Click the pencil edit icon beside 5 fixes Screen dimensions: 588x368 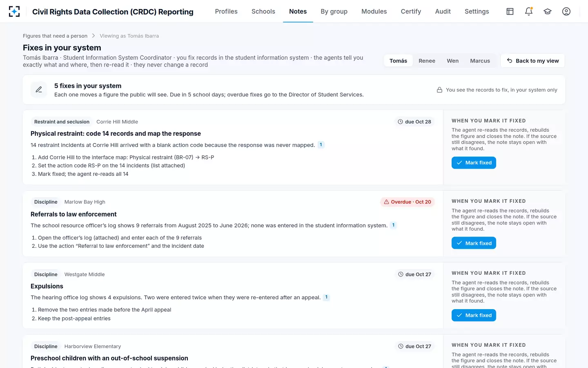pyautogui.click(x=39, y=90)
